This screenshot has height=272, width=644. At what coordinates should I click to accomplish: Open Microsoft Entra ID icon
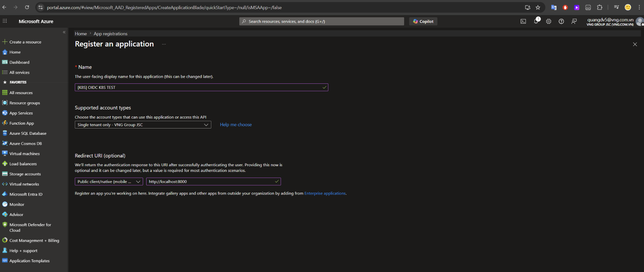click(x=5, y=194)
